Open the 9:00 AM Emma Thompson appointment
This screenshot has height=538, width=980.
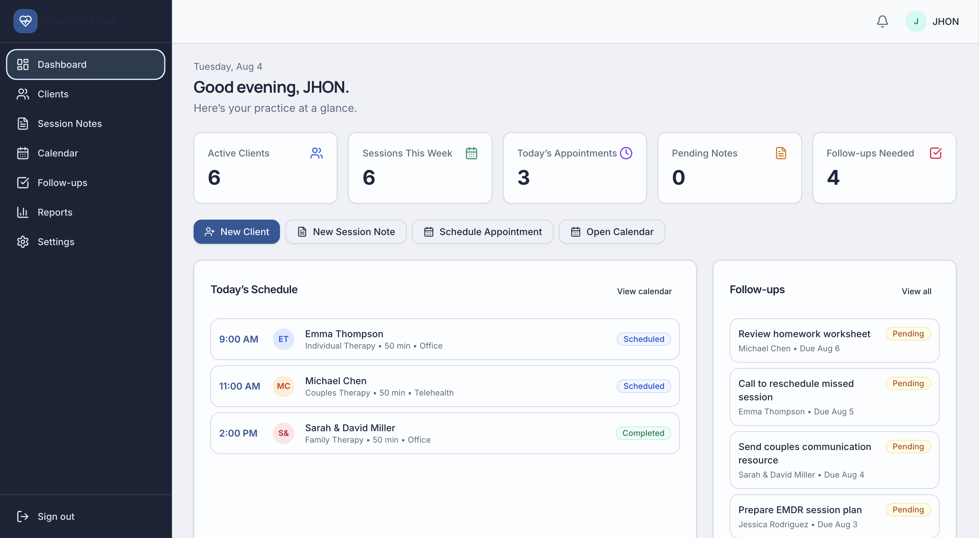pyautogui.click(x=445, y=339)
